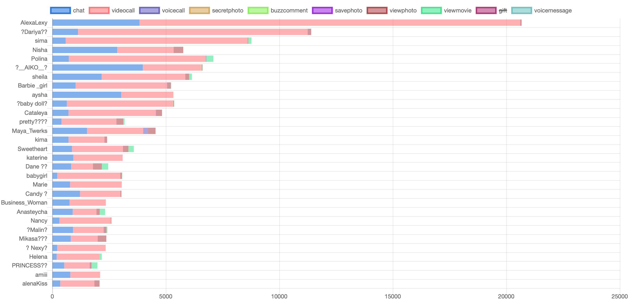
Task: Click the 20000 x-axis tick label
Action: pyautogui.click(x=506, y=296)
